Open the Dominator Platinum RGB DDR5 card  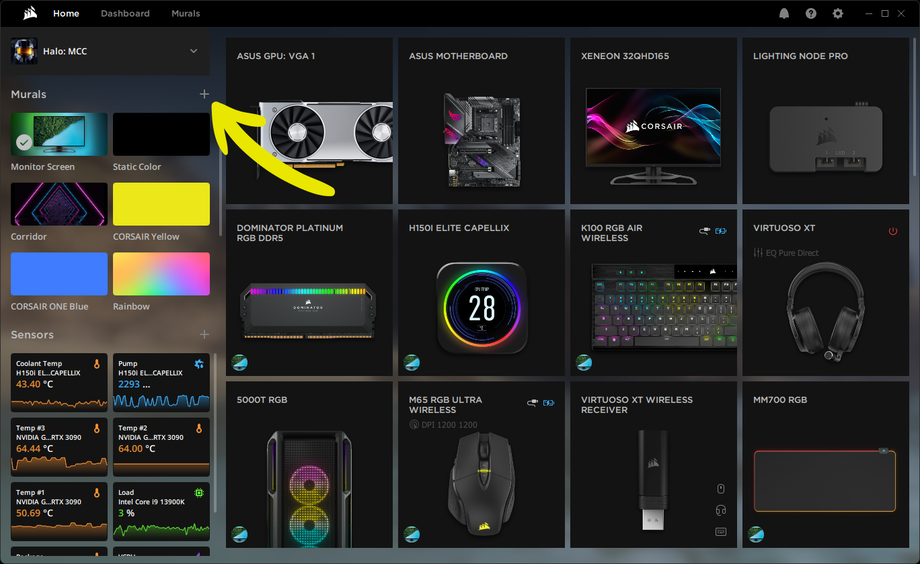tap(309, 293)
